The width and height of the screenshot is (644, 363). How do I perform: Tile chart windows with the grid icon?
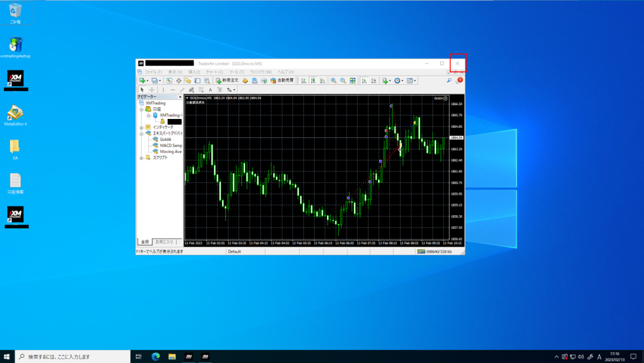[x=352, y=81]
